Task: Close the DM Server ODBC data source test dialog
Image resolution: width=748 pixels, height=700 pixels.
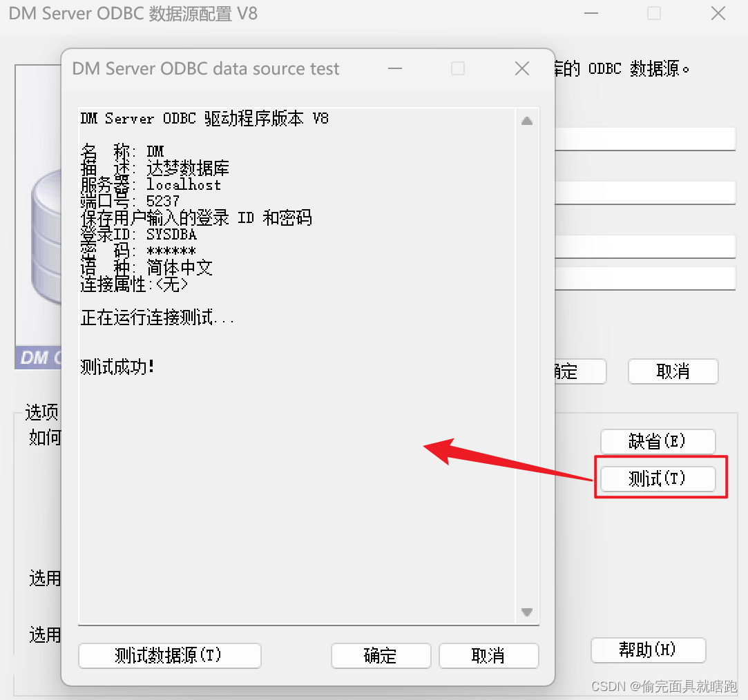Action: pyautogui.click(x=522, y=68)
